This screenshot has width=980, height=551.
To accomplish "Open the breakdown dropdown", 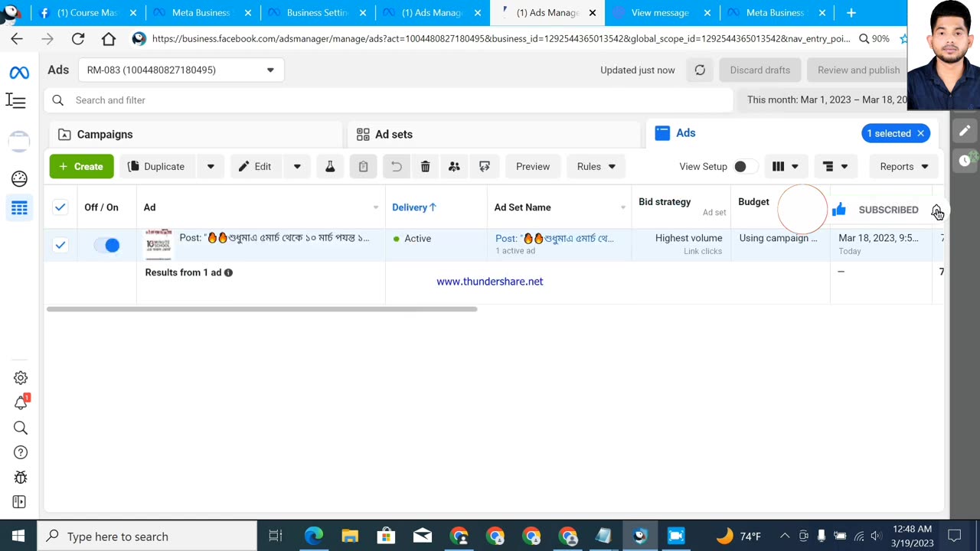I will pos(835,167).
